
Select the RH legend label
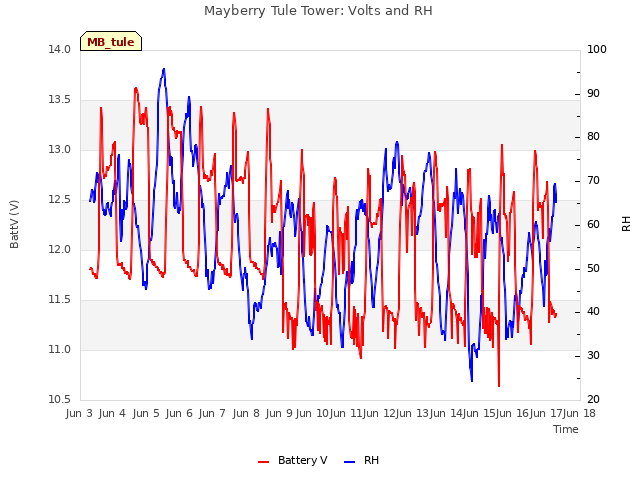[371, 460]
